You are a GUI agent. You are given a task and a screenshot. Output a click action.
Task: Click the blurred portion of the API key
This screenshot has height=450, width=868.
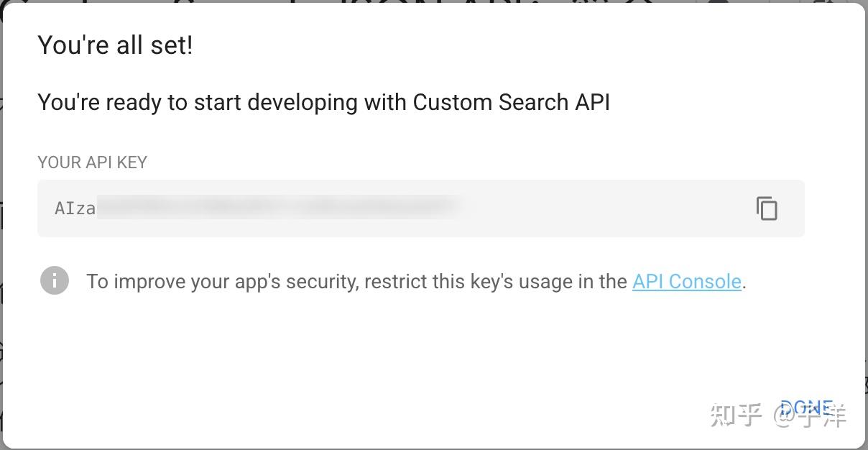click(277, 208)
